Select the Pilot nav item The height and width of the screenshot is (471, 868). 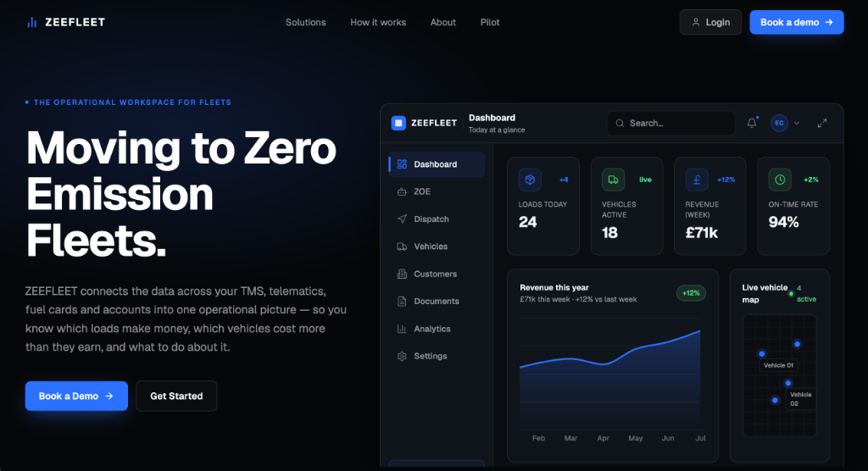coord(490,22)
